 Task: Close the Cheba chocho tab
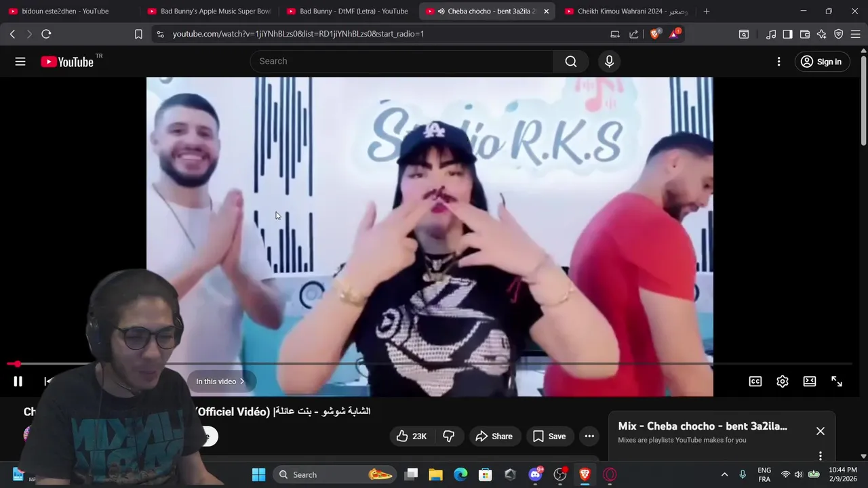(547, 12)
